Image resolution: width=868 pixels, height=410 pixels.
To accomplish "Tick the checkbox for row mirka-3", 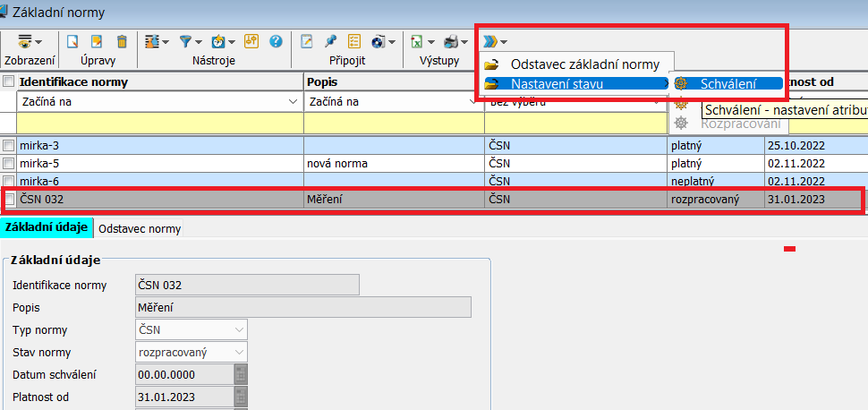I will coord(9,145).
